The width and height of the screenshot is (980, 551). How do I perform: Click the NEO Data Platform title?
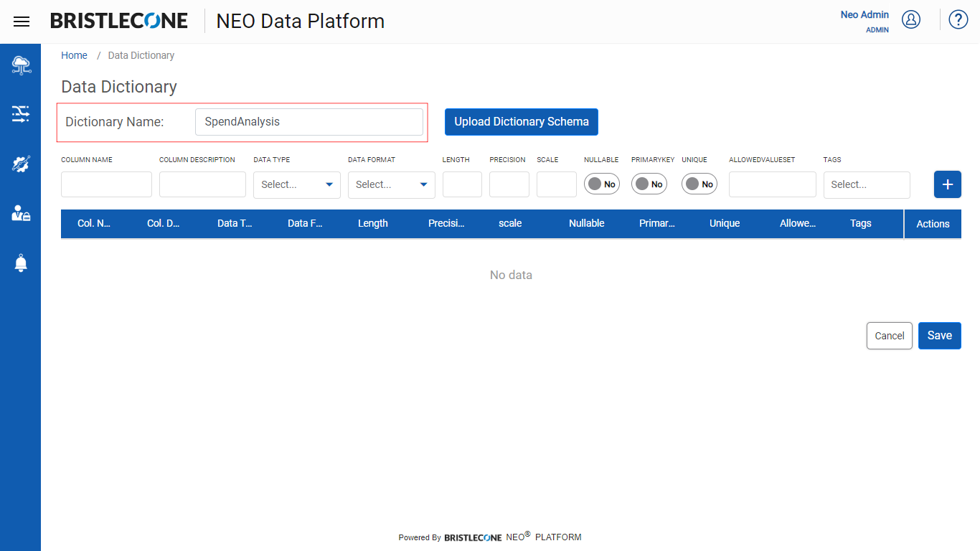point(301,22)
